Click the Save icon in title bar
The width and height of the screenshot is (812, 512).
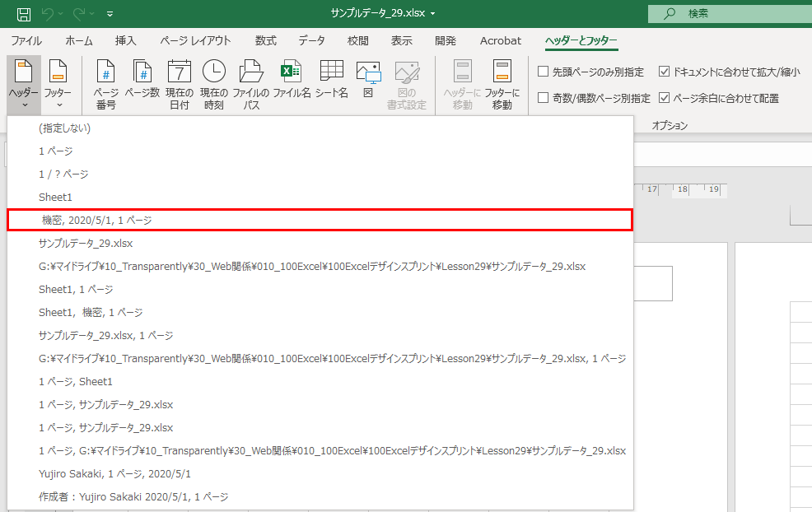click(24, 14)
